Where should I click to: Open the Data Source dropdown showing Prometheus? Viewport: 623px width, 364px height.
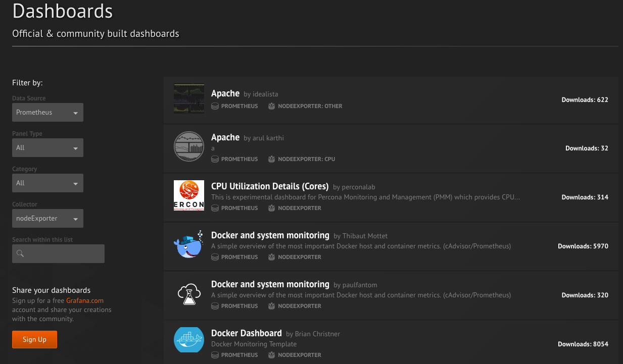tap(47, 112)
